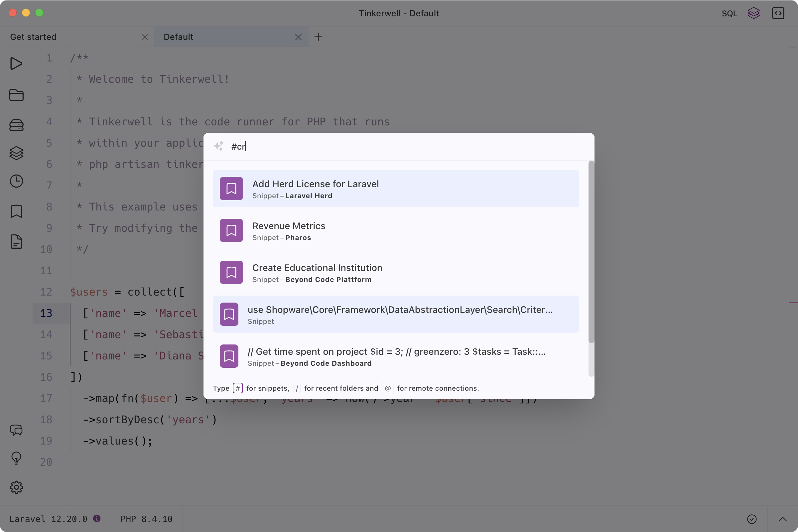Image resolution: width=798 pixels, height=532 pixels.
Task: Click ->sortByDesc('years') on line 18
Action: (x=150, y=420)
